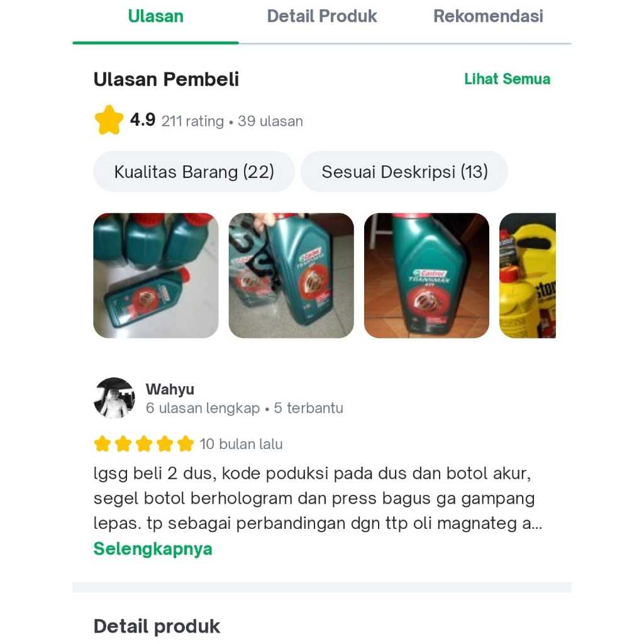Expand review with Selengkapnya
This screenshot has height=644, width=644.
[x=153, y=548]
